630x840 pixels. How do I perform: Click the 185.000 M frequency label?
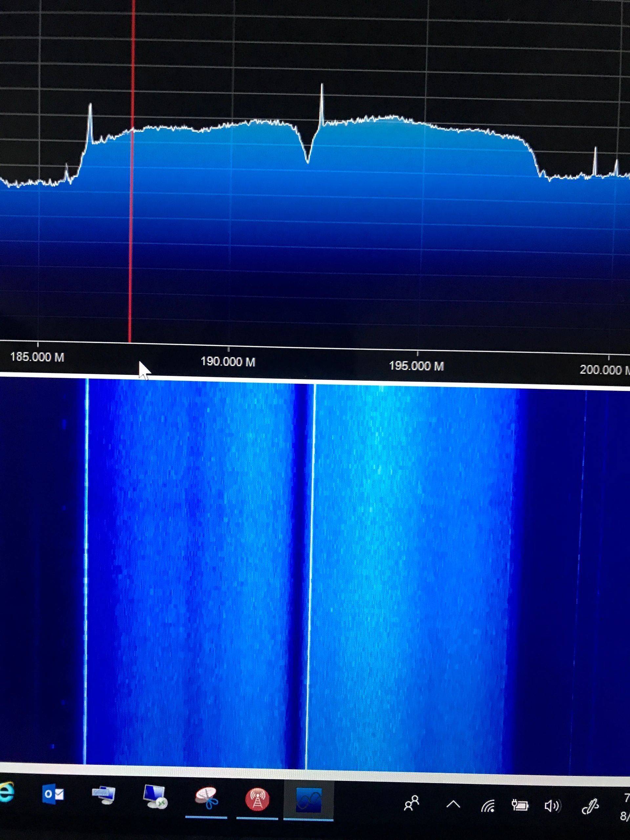[x=37, y=357]
